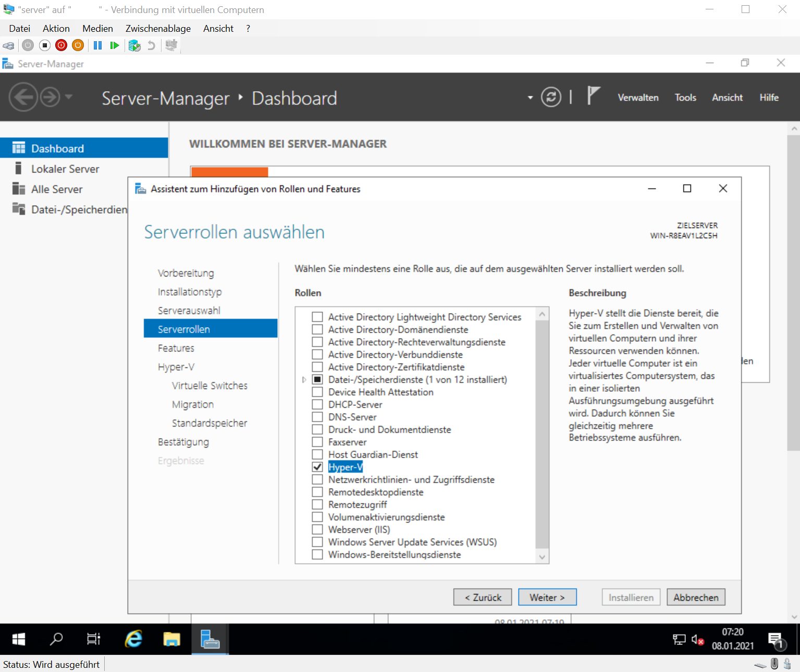Viewport: 800px width, 672px height.
Task: Check the Webserver (IIS) role
Action: [x=317, y=530]
